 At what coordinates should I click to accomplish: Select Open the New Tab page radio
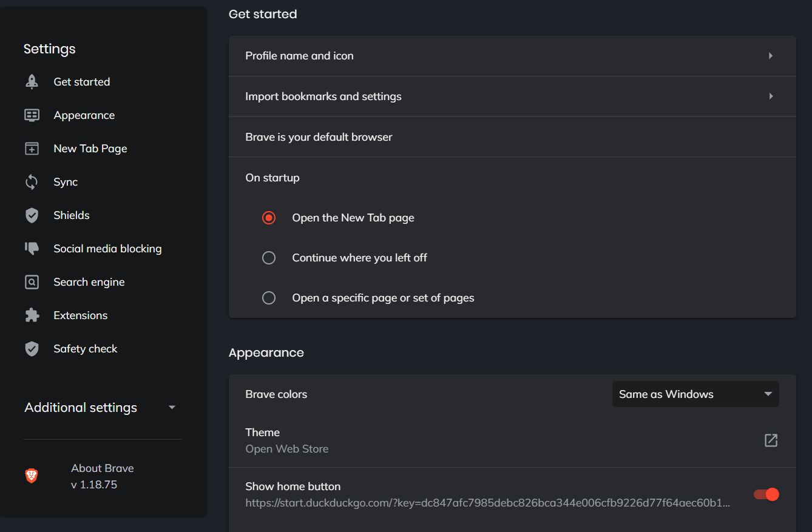coord(269,218)
